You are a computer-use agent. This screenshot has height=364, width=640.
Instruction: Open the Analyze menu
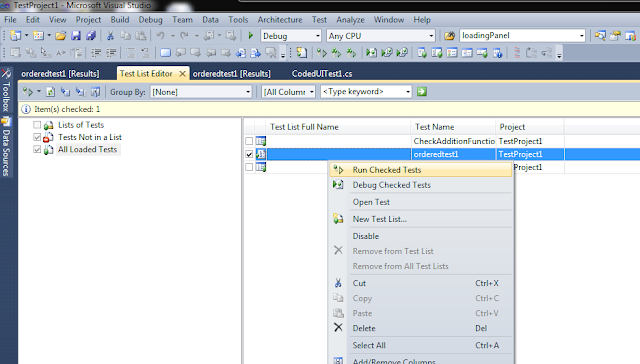(x=350, y=20)
